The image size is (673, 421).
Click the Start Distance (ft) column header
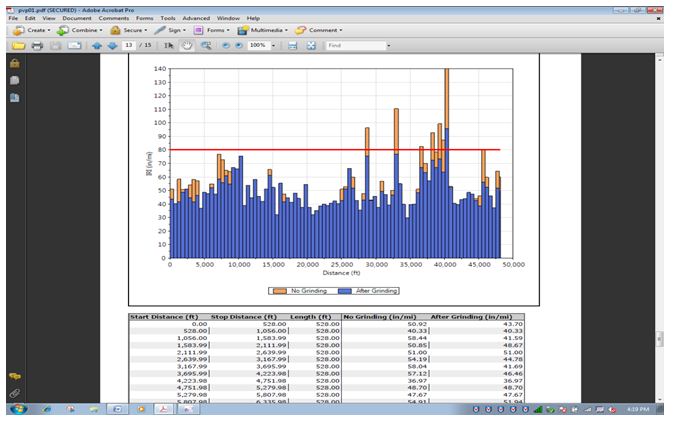tap(164, 317)
